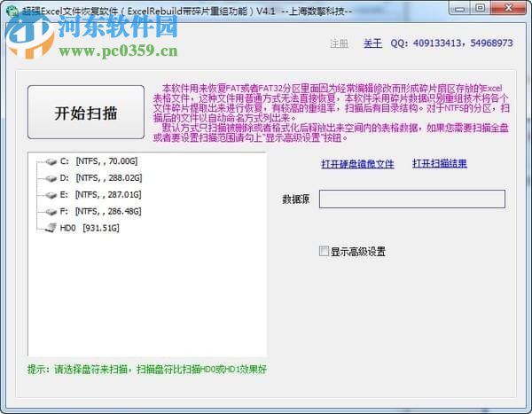Select the E: drive icon
The image size is (532, 414).
click(x=51, y=195)
